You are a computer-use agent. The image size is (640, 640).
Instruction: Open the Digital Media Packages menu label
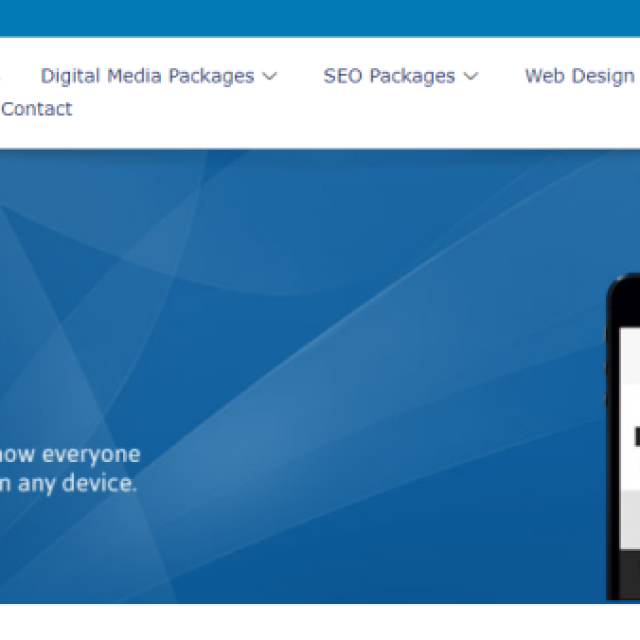coord(147,76)
